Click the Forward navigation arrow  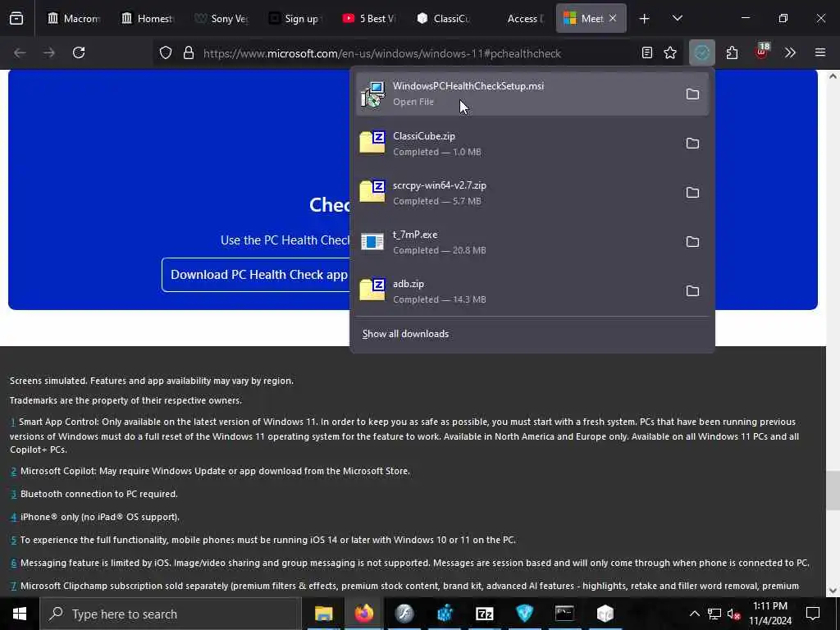tap(48, 52)
